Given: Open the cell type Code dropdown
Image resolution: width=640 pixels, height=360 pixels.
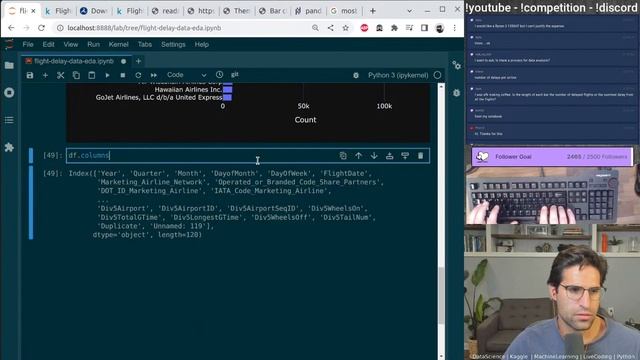Looking at the screenshot, I should [187, 75].
